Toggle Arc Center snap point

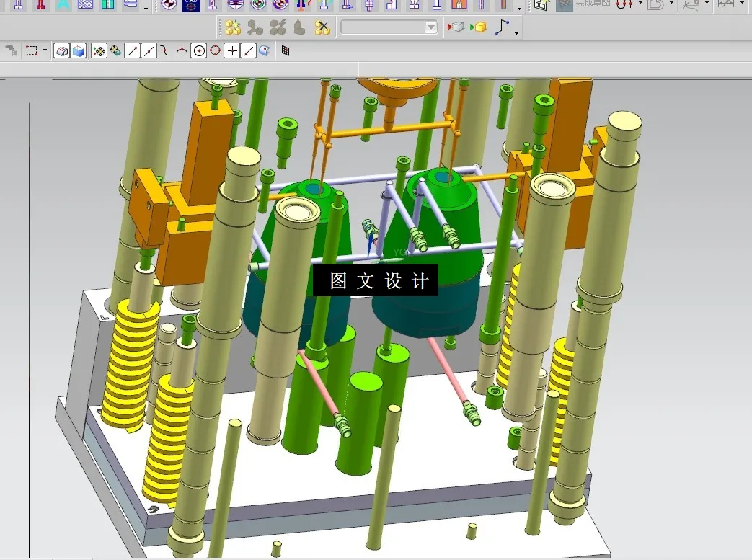click(198, 50)
